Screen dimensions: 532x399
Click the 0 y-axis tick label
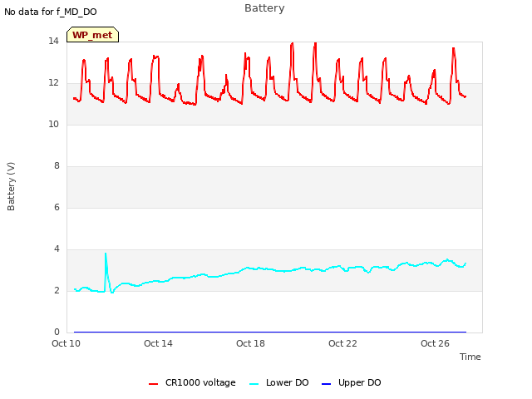coord(57,332)
